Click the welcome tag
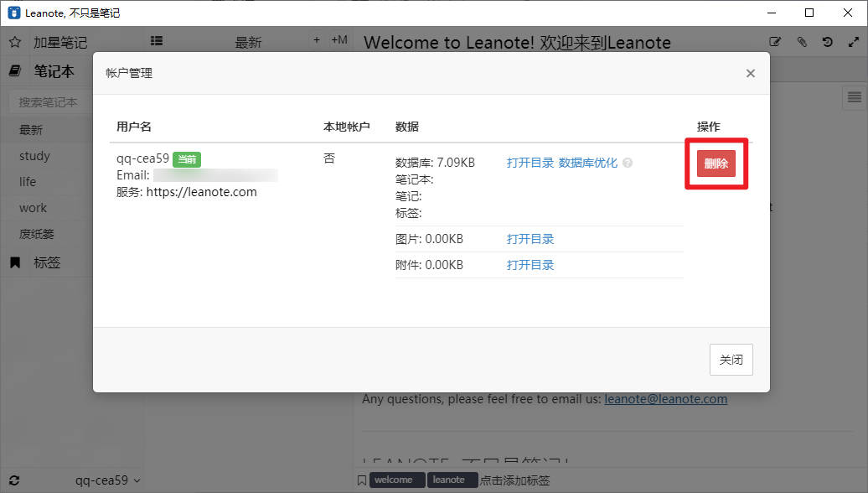This screenshot has height=493, width=868. point(397,480)
